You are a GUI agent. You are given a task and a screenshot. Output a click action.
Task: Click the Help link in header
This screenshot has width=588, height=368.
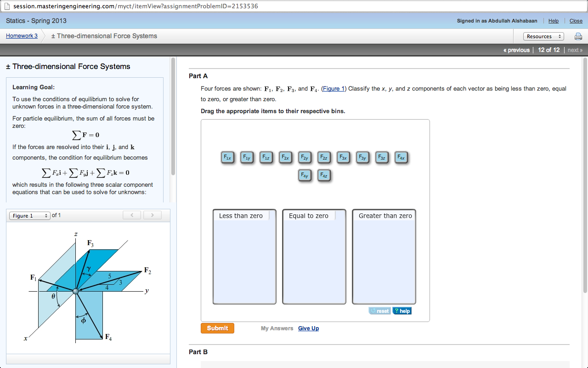[x=554, y=21]
